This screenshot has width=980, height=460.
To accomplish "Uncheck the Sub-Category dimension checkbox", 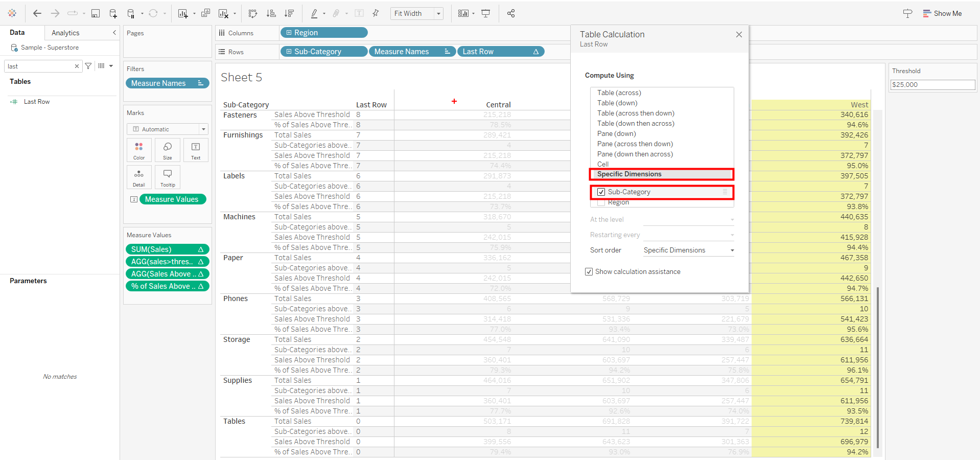I will point(601,192).
